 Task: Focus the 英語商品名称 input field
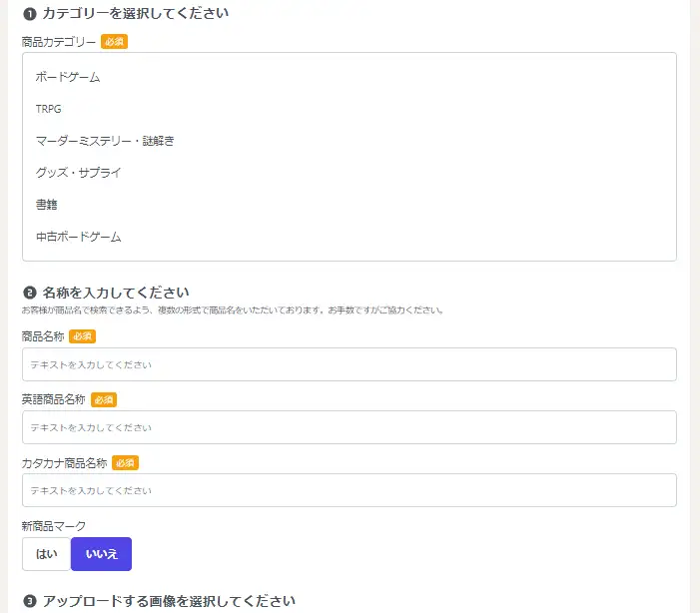click(349, 427)
